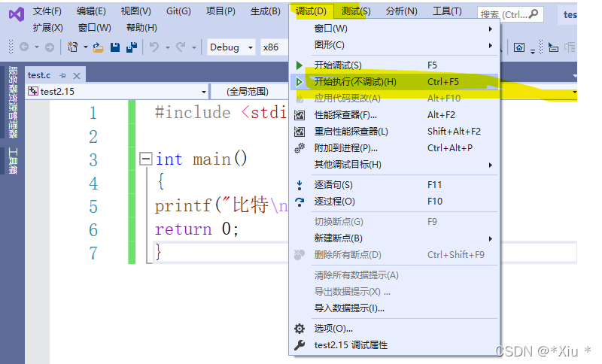602x364 pixels.
Task: Click the Step Over arrow icon
Action: (x=299, y=202)
